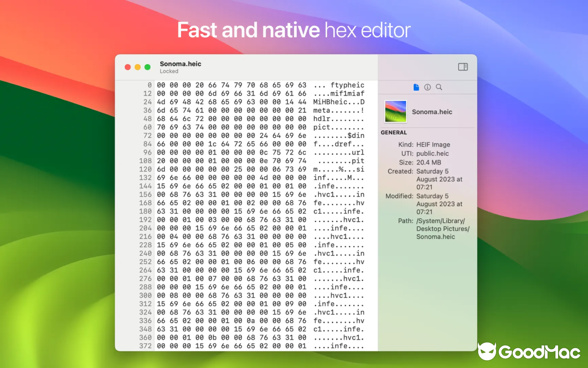Click offset label 204
The image size is (588, 368).
click(x=146, y=228)
